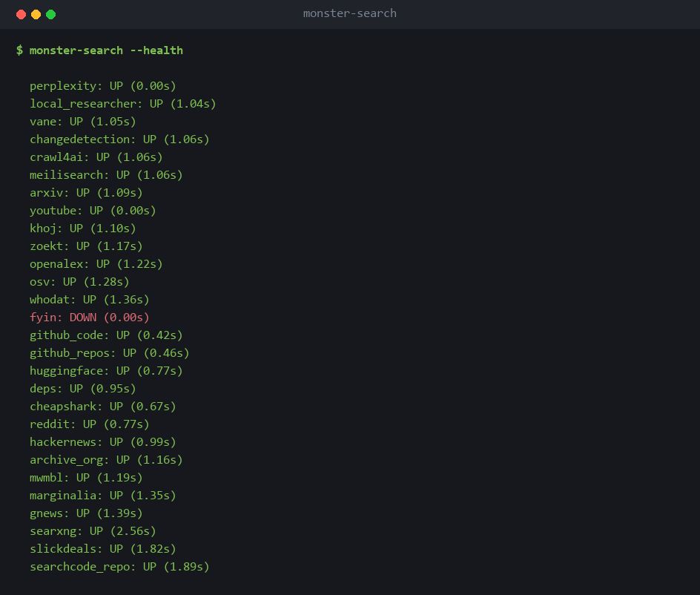Click the meilisearch: UP (1.06s) line
The width and height of the screenshot is (700, 595).
coord(106,175)
